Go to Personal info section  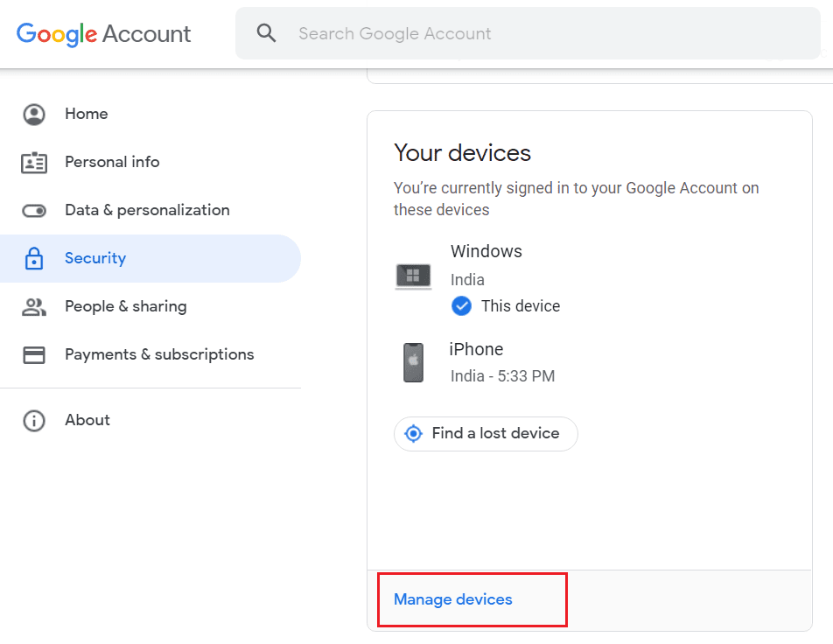(x=112, y=162)
